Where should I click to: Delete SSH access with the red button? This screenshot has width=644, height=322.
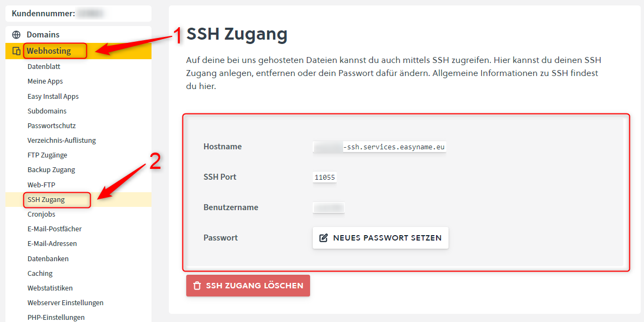pyautogui.click(x=248, y=286)
